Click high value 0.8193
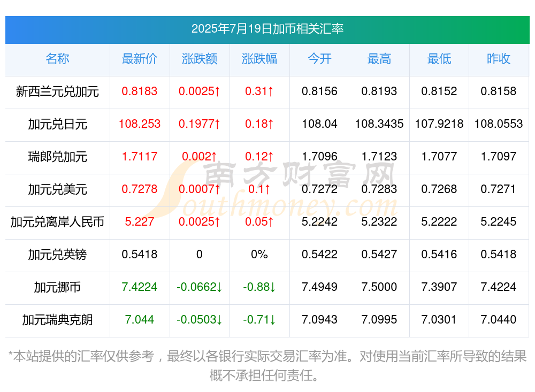This screenshot has width=535, height=392. [379, 91]
